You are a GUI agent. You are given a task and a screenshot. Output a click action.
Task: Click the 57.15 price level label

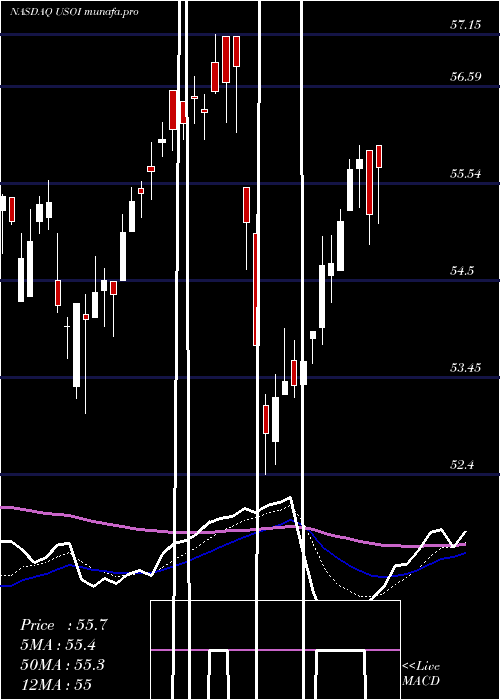click(x=465, y=25)
